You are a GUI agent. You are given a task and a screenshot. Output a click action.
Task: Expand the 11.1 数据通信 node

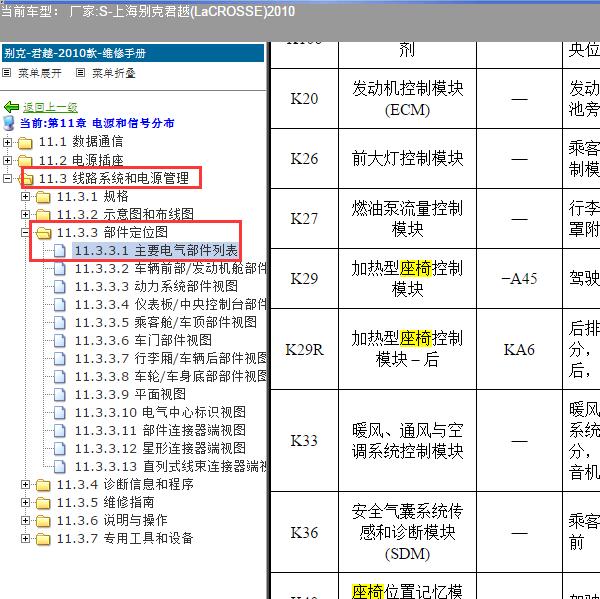(x=7, y=142)
